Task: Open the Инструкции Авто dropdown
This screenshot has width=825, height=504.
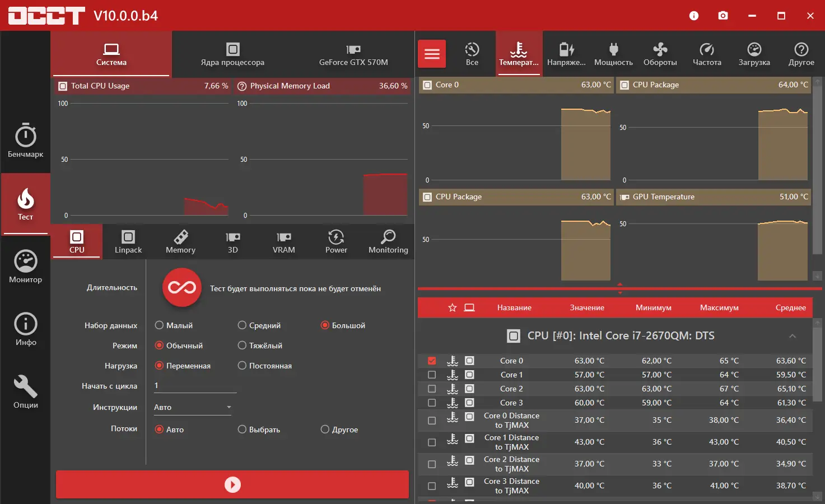Action: (x=193, y=407)
